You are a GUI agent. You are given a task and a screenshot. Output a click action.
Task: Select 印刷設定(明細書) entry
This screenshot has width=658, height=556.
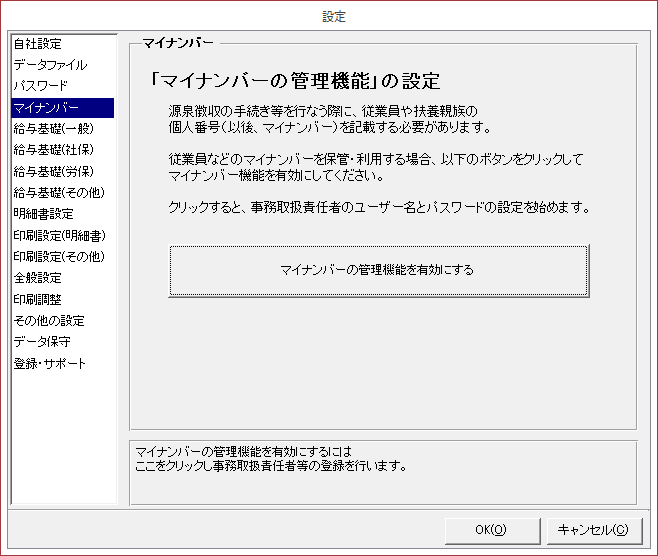click(x=59, y=235)
